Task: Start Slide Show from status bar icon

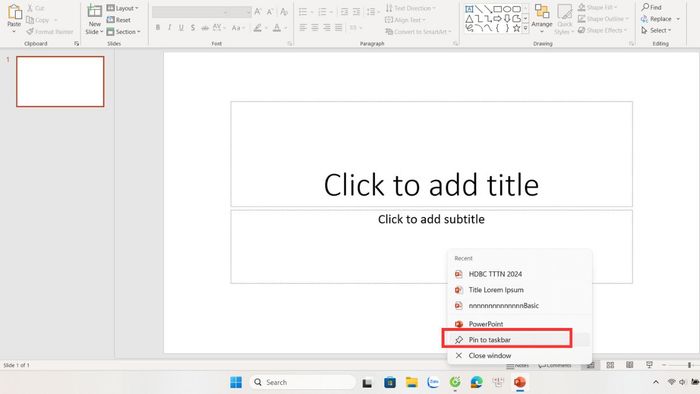Action: point(650,365)
